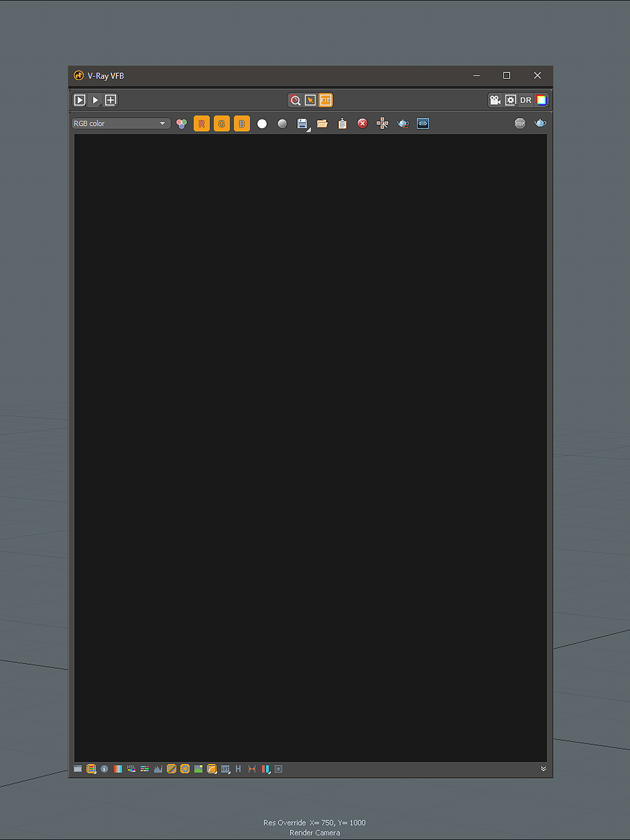Open render settings gear icon

point(511,100)
